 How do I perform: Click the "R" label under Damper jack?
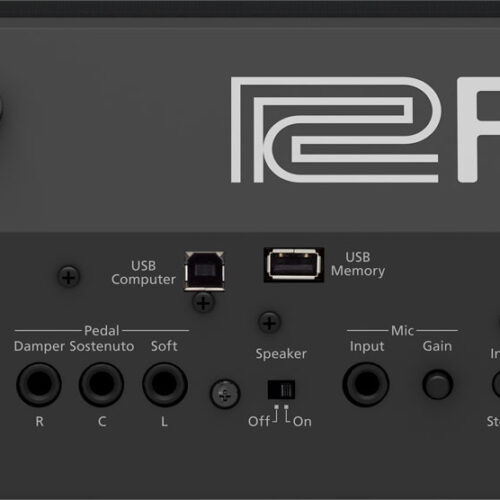[40, 422]
